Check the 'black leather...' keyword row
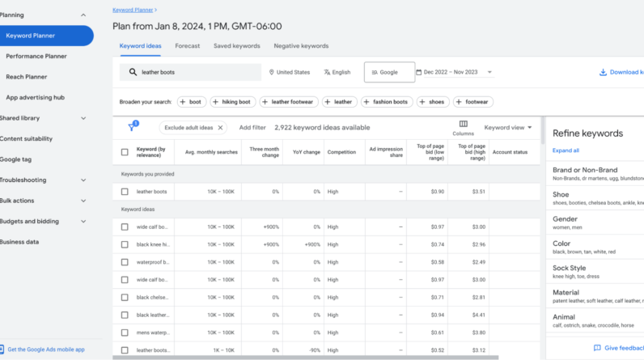Screen dimensions: 644x360 [125, 316]
